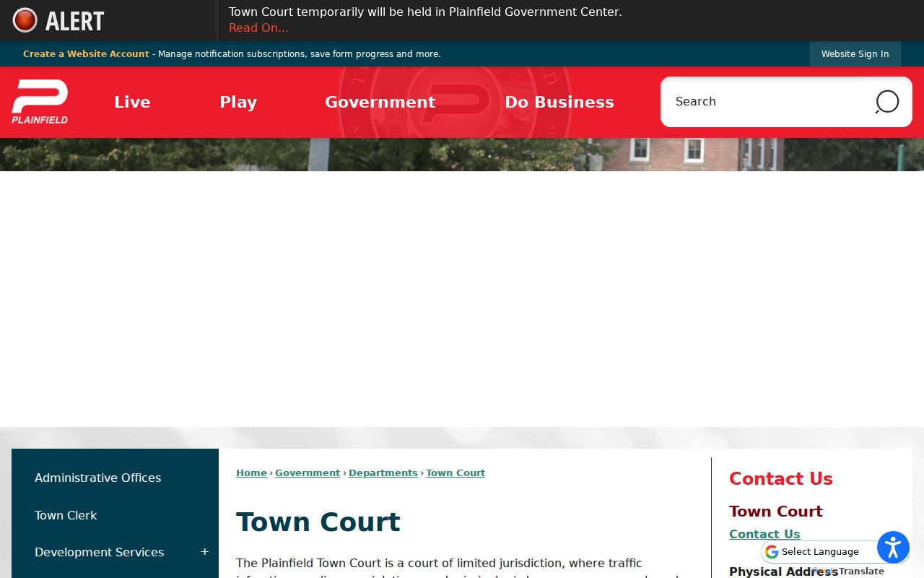Image resolution: width=924 pixels, height=578 pixels.
Task: Click the Read On alert link
Action: 258,28
